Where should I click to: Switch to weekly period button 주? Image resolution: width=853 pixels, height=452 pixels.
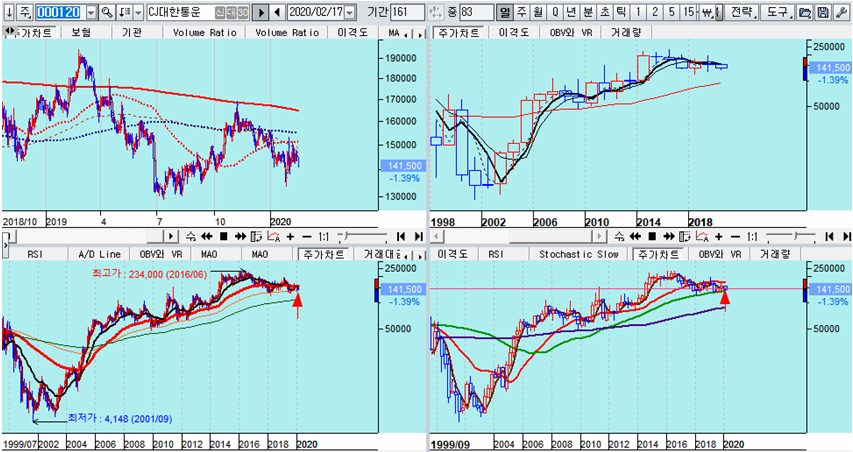522,12
